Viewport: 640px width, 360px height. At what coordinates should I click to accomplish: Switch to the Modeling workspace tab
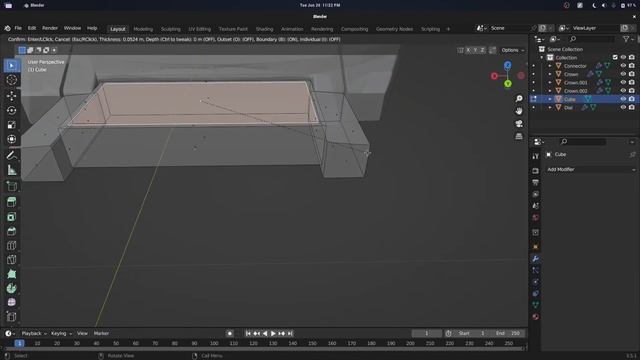143,29
